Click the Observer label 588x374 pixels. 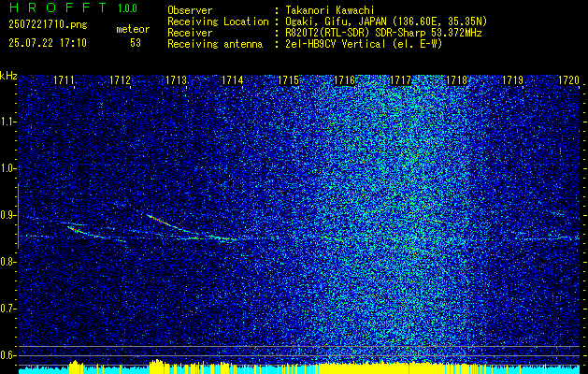pos(190,10)
